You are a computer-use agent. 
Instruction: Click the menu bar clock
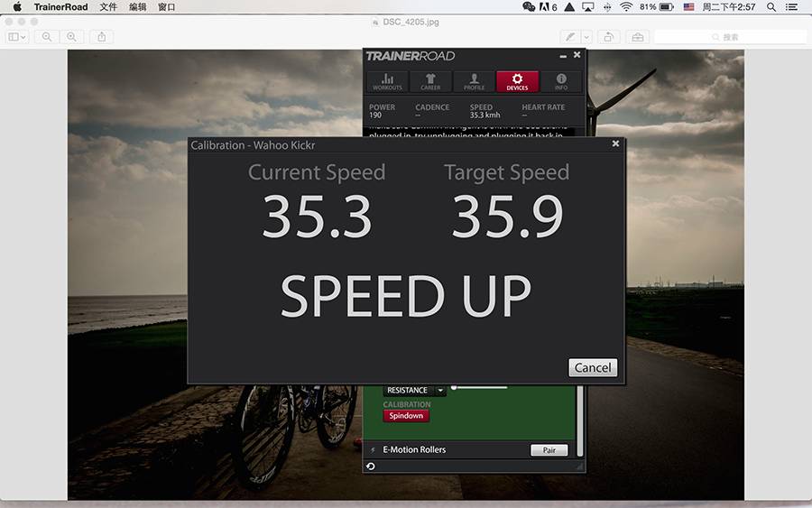tap(729, 6)
